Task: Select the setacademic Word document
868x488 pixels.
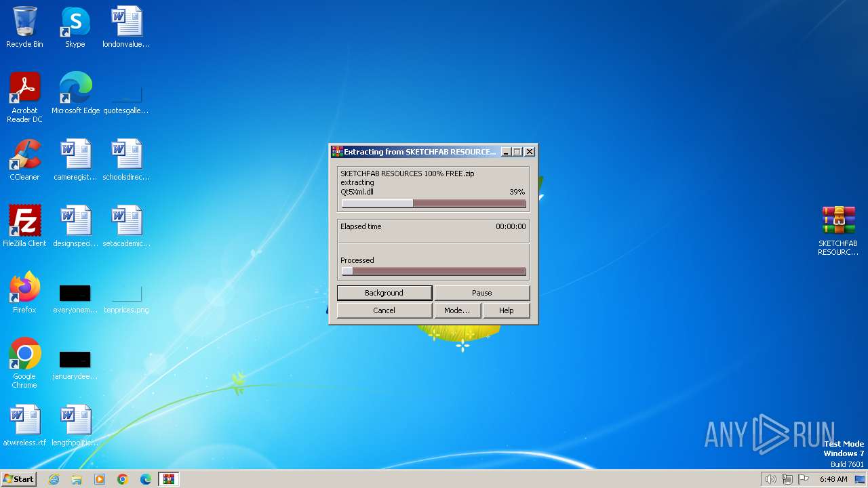Action: [126, 226]
